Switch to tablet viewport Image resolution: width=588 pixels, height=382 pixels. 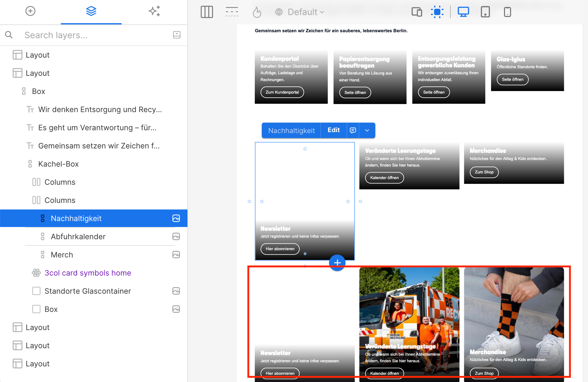coord(485,12)
